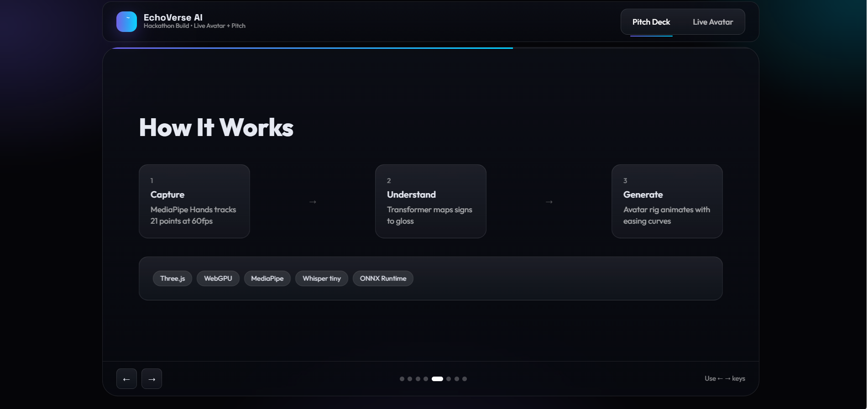Screen dimensions: 868x409
Task: Jump to the fourth slide dot
Action: click(x=426, y=379)
